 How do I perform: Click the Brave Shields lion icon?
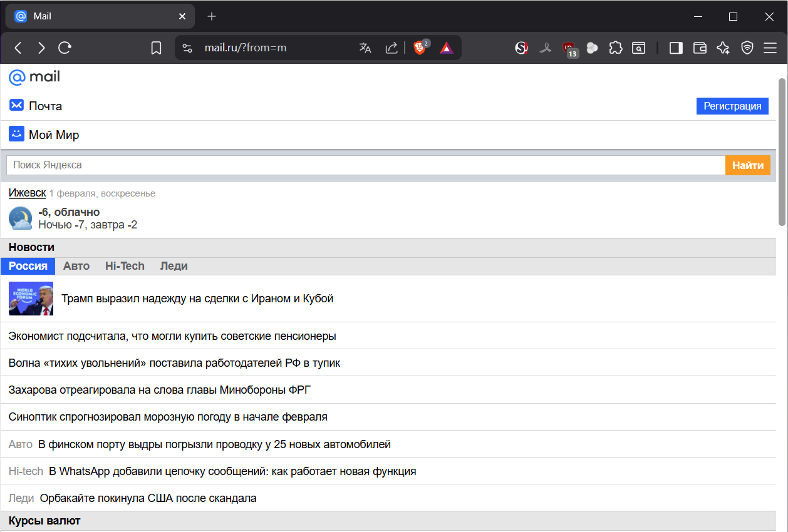(x=420, y=48)
